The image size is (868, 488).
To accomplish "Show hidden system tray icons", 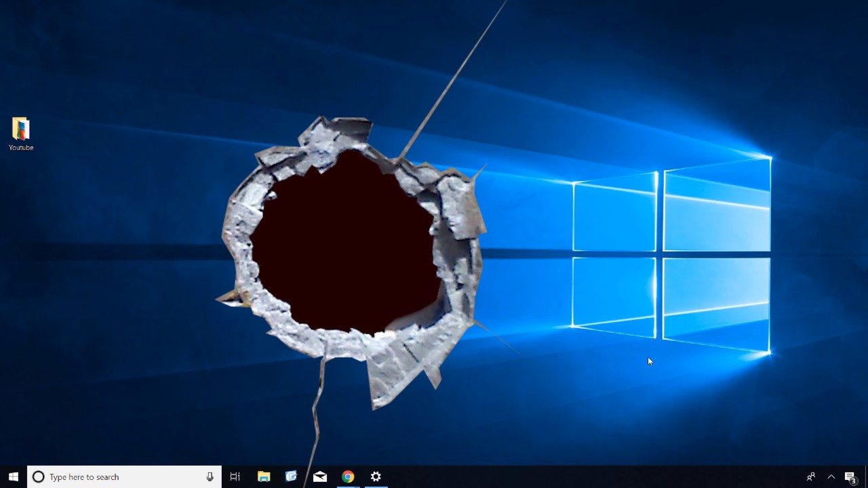I will click(x=831, y=476).
